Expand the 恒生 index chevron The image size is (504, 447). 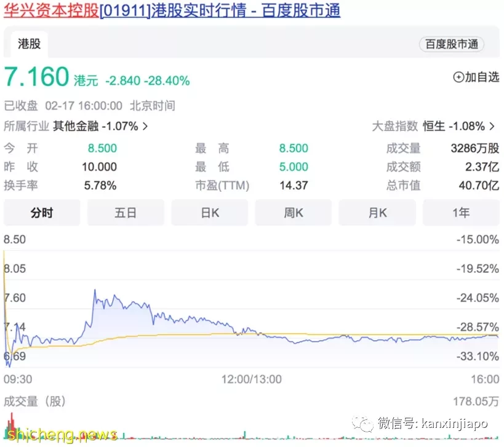coord(492,126)
